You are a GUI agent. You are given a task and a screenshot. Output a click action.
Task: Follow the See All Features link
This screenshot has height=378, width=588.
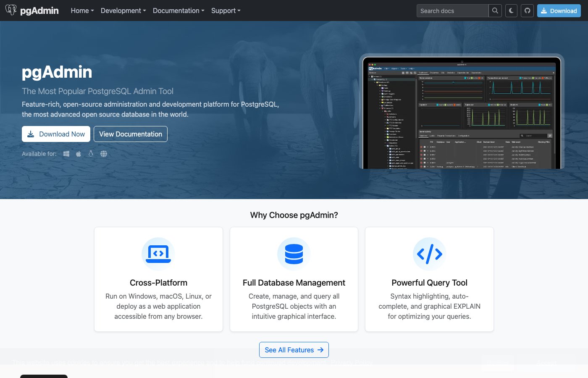point(294,350)
